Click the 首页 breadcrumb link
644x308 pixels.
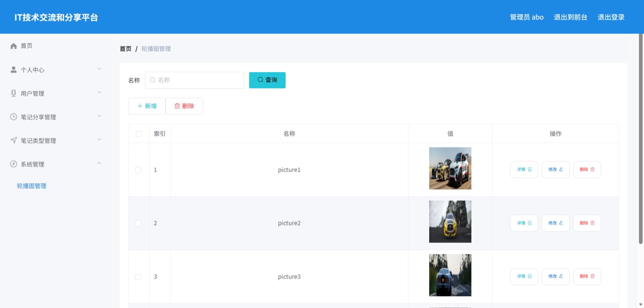point(126,49)
